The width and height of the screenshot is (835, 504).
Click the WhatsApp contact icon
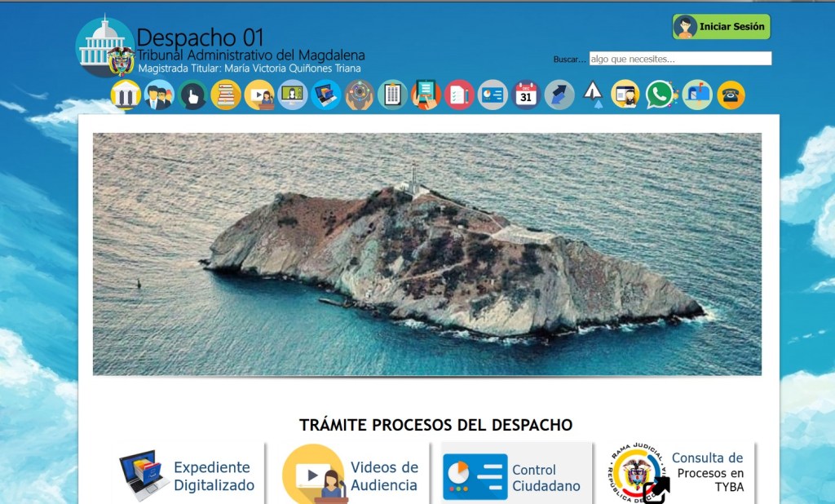(660, 95)
